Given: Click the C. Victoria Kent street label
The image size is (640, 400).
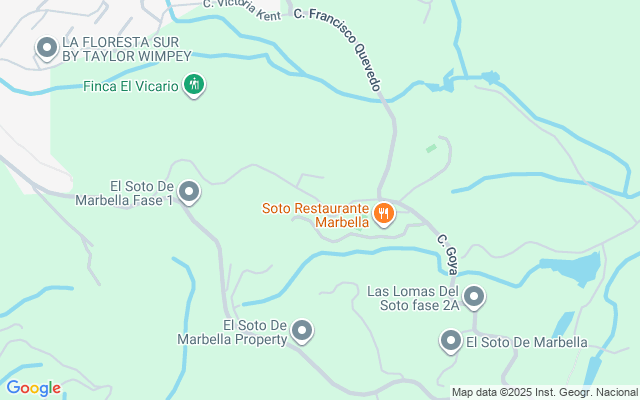Looking at the screenshot, I should (x=242, y=10).
